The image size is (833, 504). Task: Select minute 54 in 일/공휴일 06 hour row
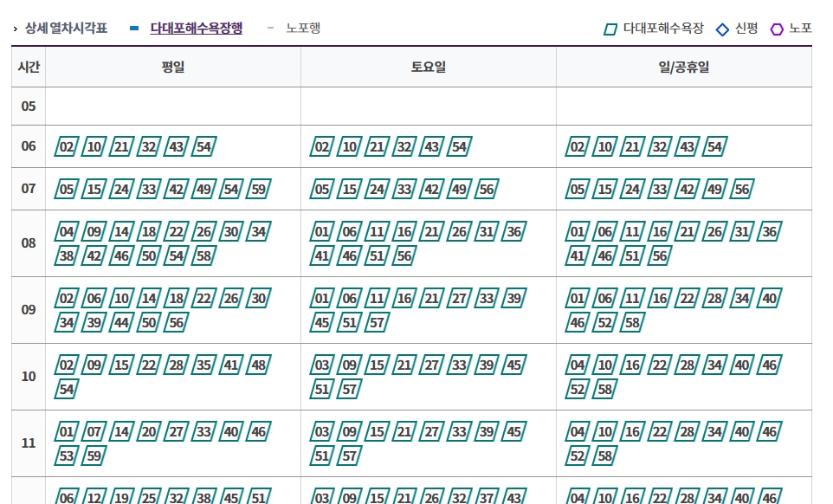click(x=715, y=146)
